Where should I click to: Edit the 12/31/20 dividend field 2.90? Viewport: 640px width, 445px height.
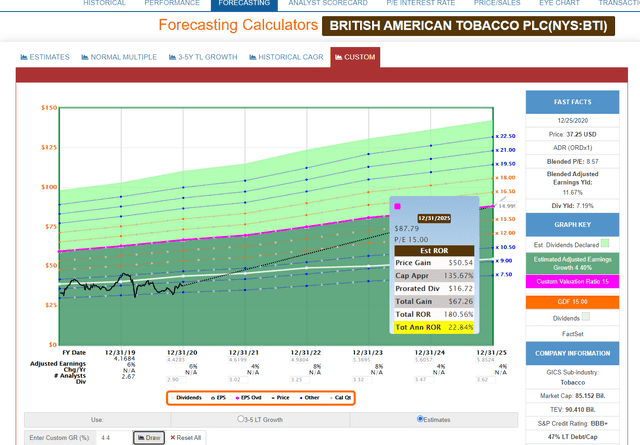pos(176,380)
